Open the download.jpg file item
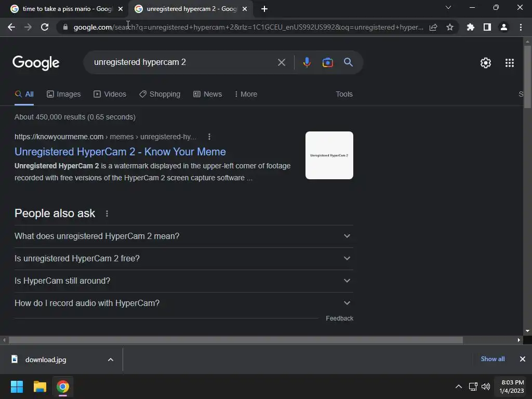Screen dimensions: 532x399 click(46, 360)
